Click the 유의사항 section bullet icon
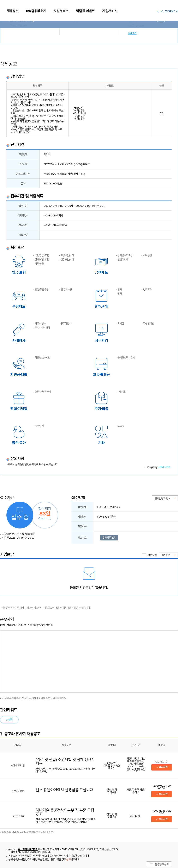Image resolution: width=178 pixels, height=868 pixels. pyautogui.click(x=8, y=459)
